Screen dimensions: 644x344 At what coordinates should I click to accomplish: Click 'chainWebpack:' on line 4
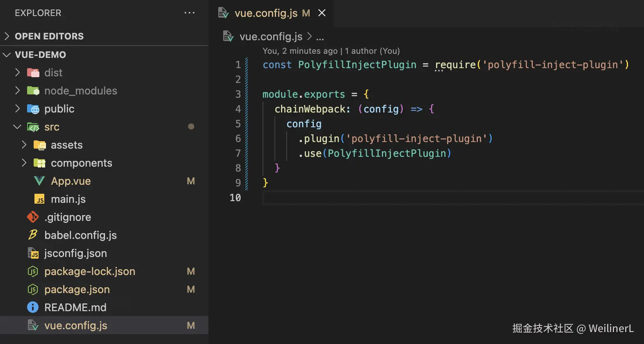(x=313, y=109)
